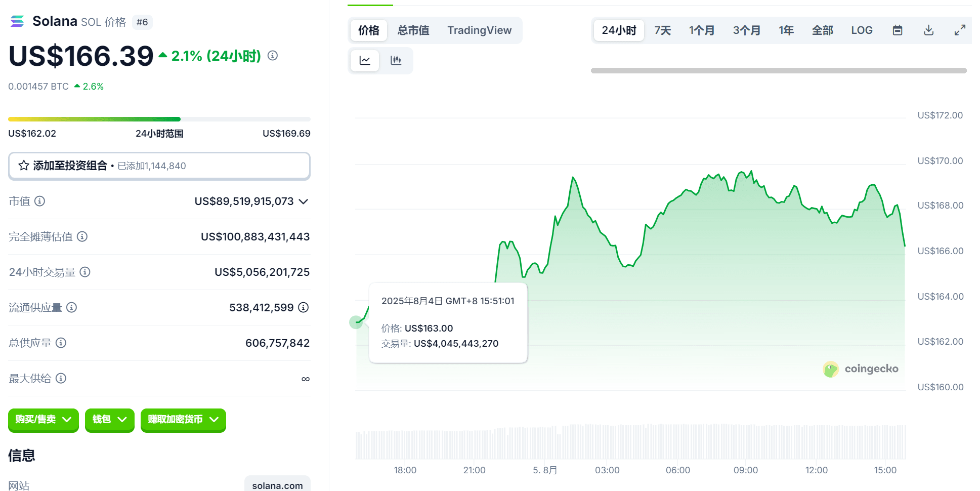Select 1-year (1年) time range
Screen dimensions: 980x491
[786, 30]
